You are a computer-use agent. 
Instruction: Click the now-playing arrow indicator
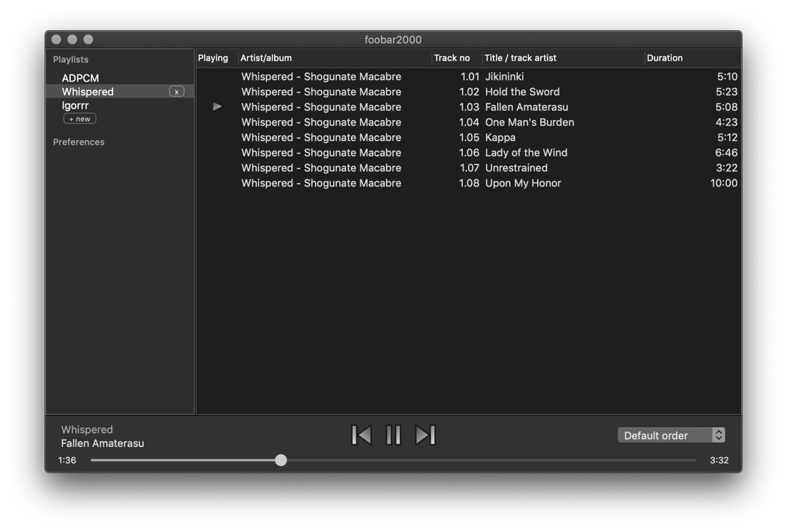[x=217, y=107]
